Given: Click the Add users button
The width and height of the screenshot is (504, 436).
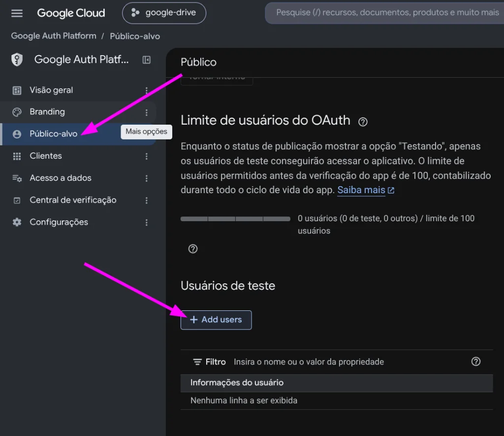Looking at the screenshot, I should click(x=216, y=320).
